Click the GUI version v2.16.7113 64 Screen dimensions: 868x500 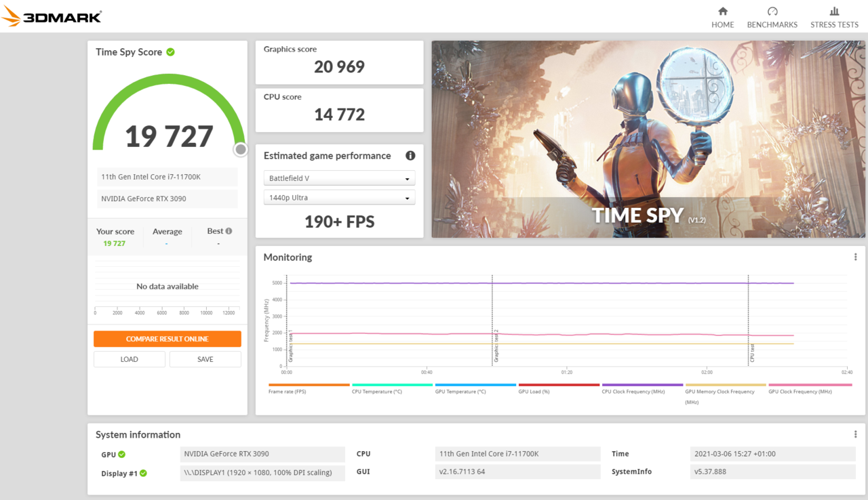click(517, 472)
